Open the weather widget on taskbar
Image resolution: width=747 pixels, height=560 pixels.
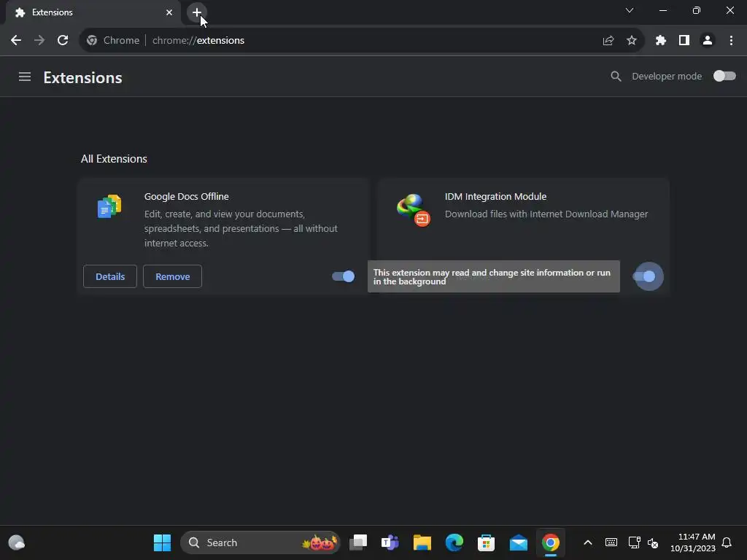[17, 542]
